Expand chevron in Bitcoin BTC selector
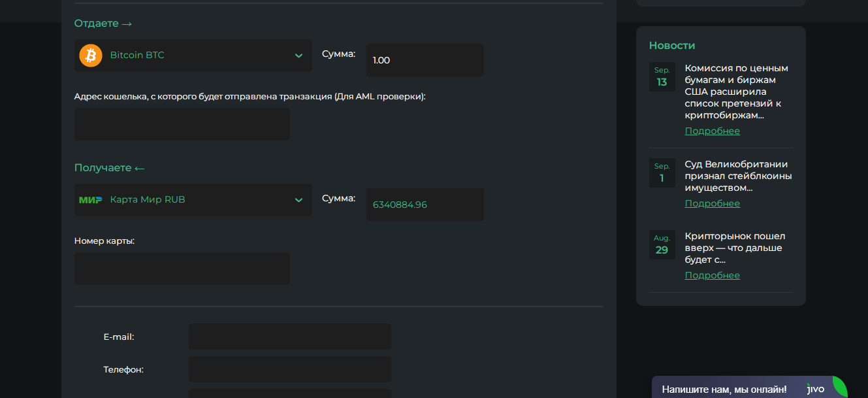The image size is (868, 398). click(x=298, y=56)
